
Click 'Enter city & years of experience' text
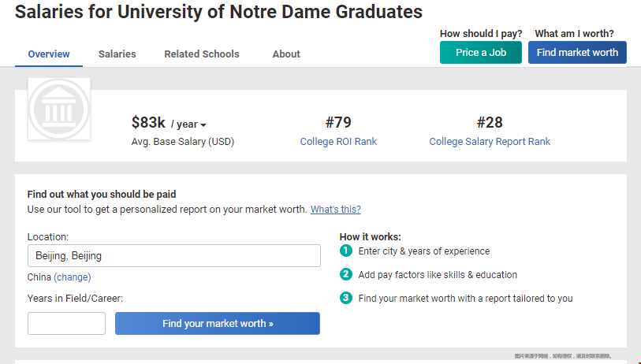pyautogui.click(x=424, y=251)
